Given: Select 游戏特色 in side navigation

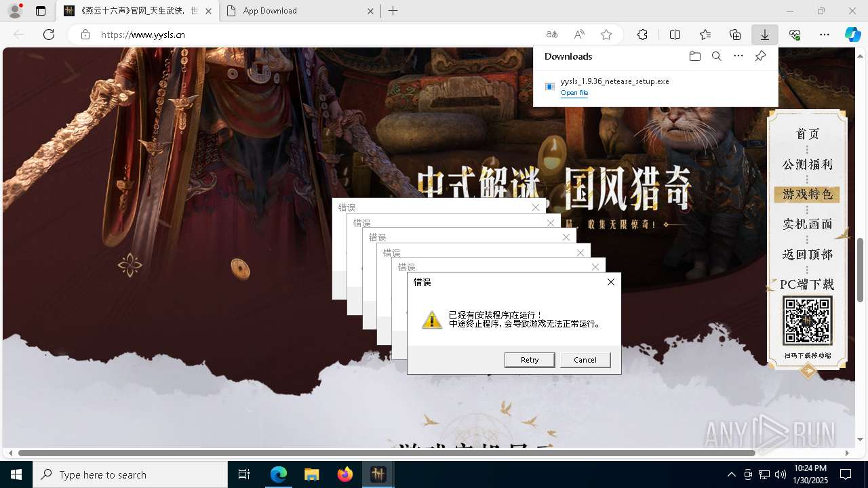Looking at the screenshot, I should click(807, 195).
